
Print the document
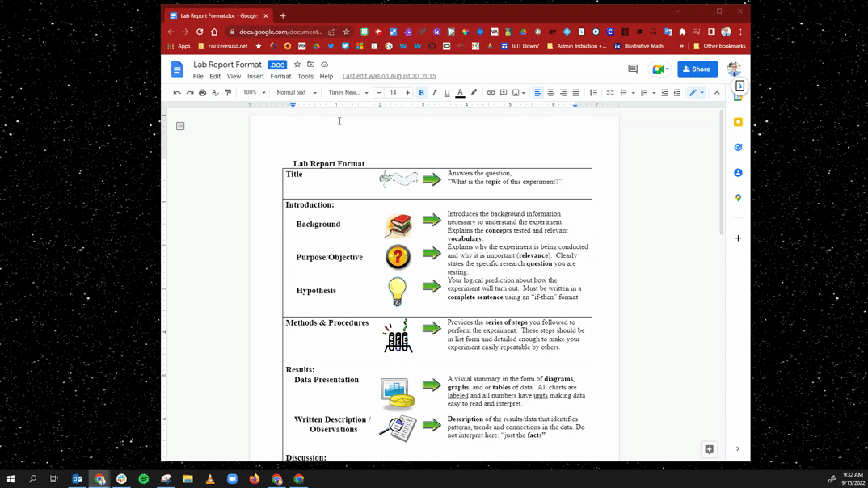203,92
